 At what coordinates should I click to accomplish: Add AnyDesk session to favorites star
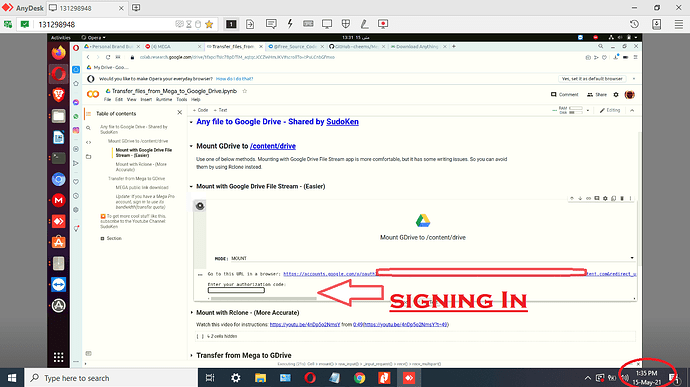click(209, 24)
